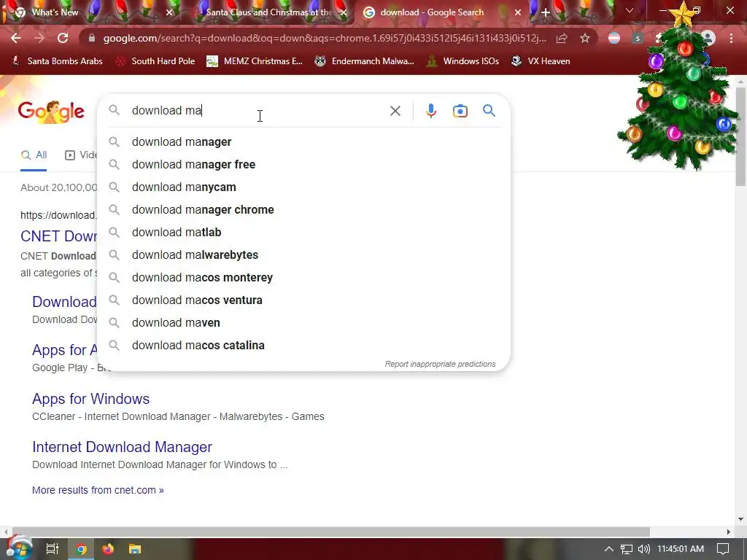747x560 pixels.
Task: Choose suggestion download macos monterey
Action: 303,278
